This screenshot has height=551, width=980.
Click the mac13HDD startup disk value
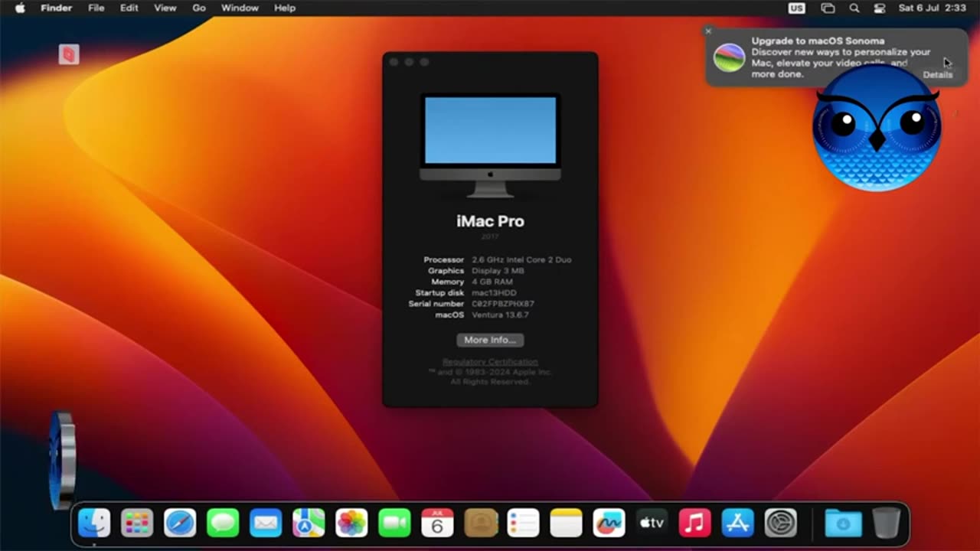click(x=494, y=293)
